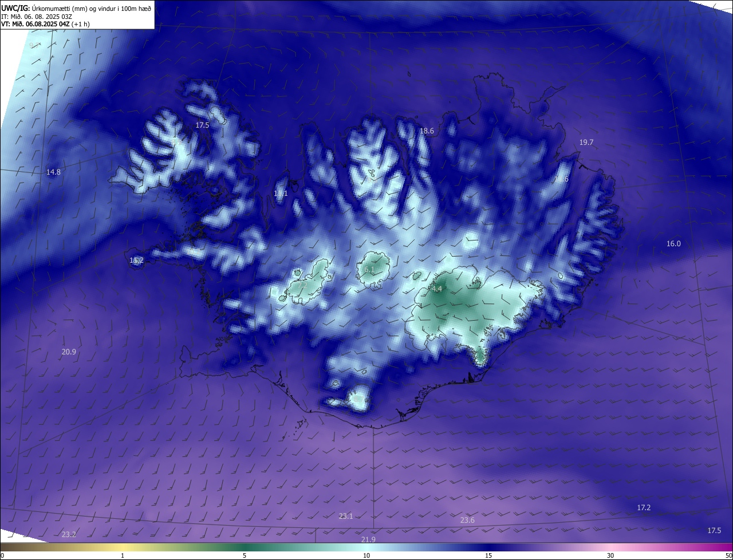Viewport: 733px width, 560px height.
Task: Click the 16.0 value east of Iceland
Action: coord(673,244)
